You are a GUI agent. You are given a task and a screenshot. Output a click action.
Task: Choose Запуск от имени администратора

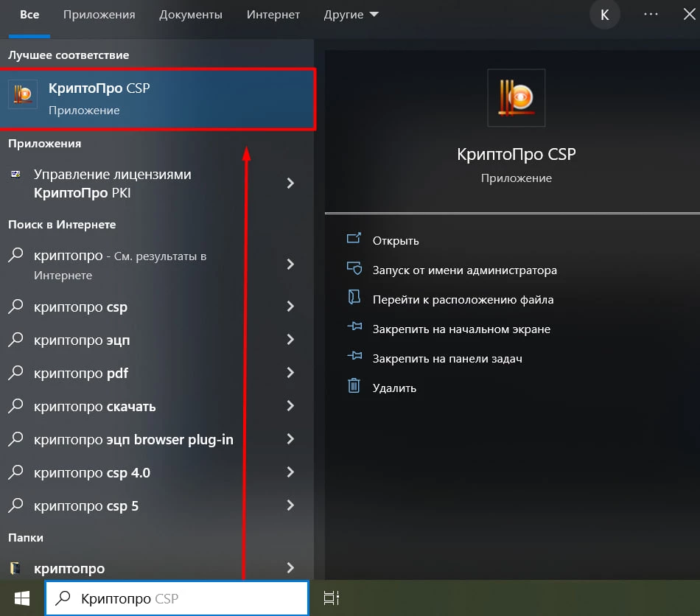(465, 270)
